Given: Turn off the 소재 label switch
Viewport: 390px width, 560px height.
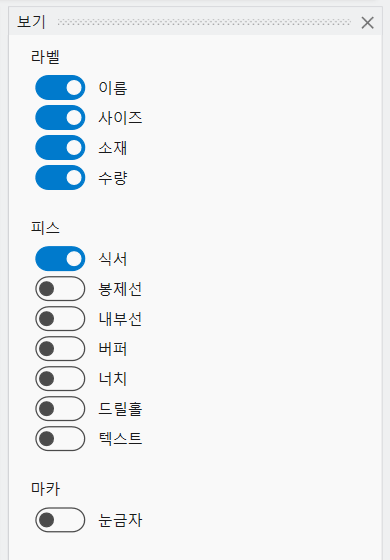Looking at the screenshot, I should click(60, 148).
